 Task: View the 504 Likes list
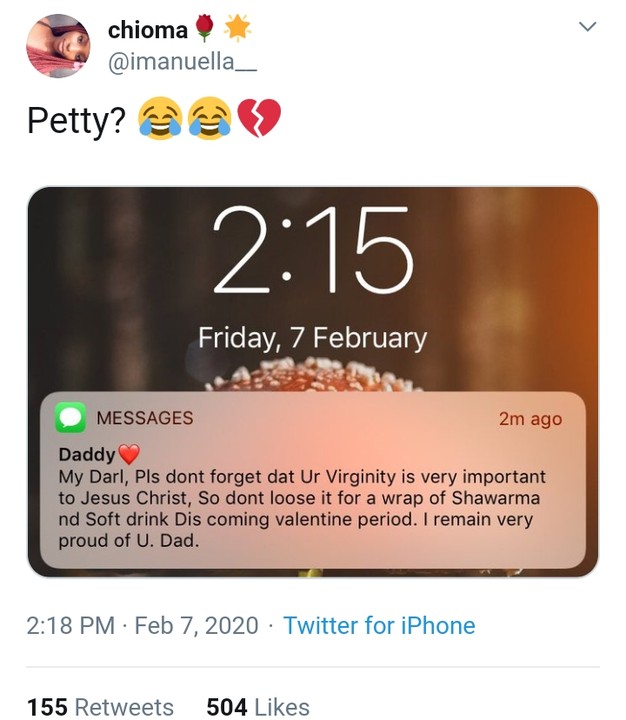coord(257,706)
